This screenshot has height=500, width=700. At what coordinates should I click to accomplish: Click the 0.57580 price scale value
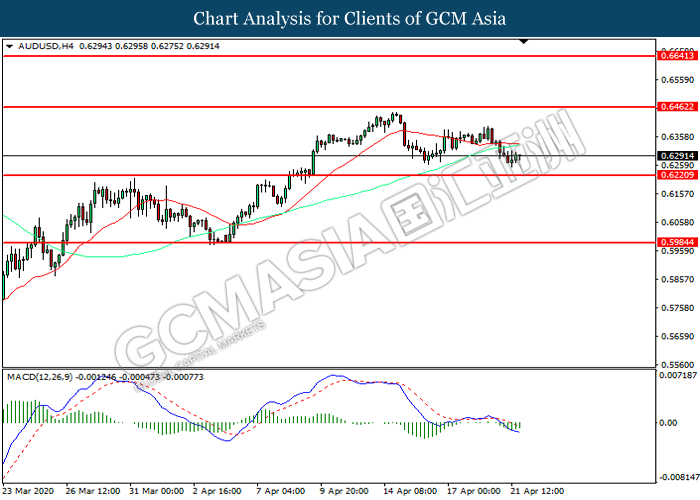tap(678, 308)
